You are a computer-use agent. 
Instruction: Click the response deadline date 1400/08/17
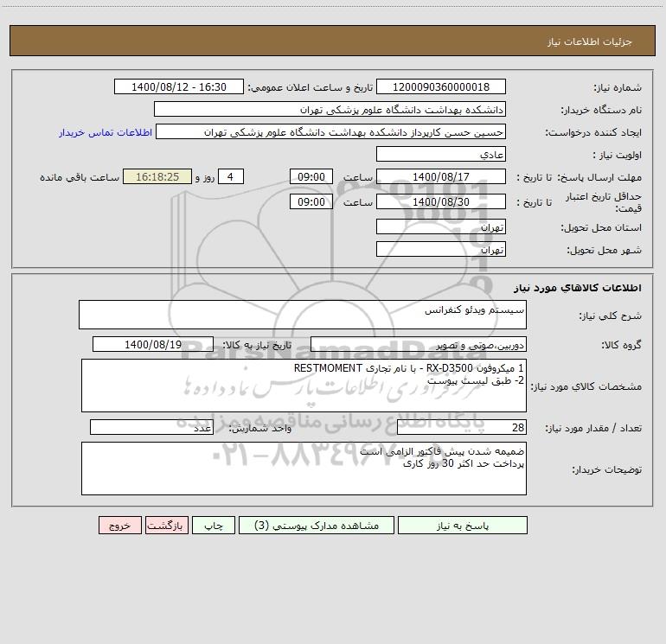coord(441,176)
